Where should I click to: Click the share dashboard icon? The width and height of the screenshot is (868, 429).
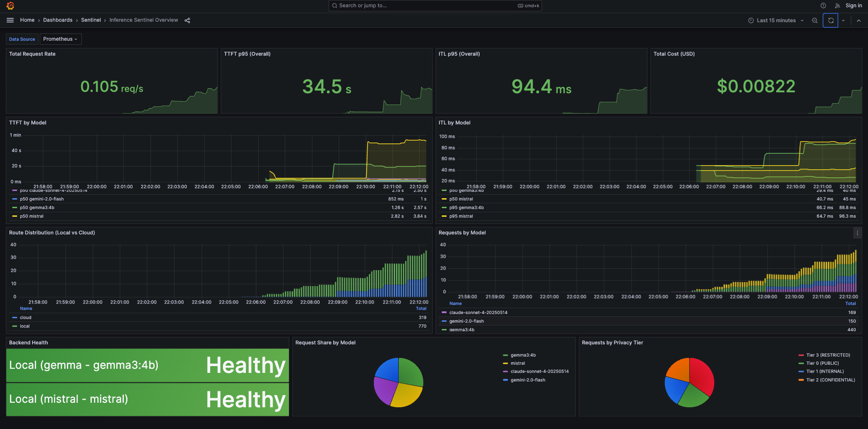tap(187, 20)
